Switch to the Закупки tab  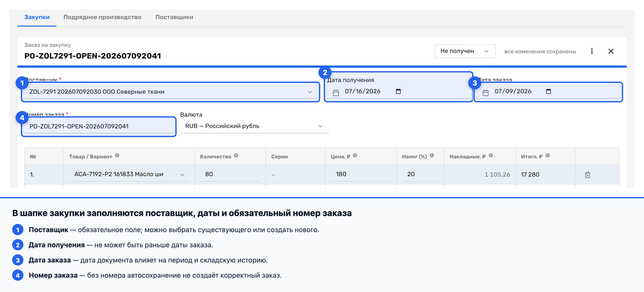coord(37,17)
